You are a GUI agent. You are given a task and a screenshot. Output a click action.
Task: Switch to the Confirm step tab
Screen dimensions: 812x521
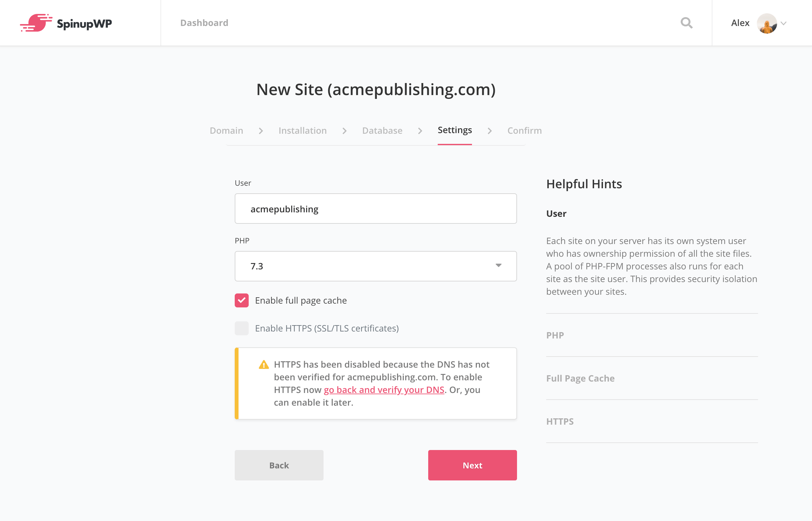pos(524,131)
